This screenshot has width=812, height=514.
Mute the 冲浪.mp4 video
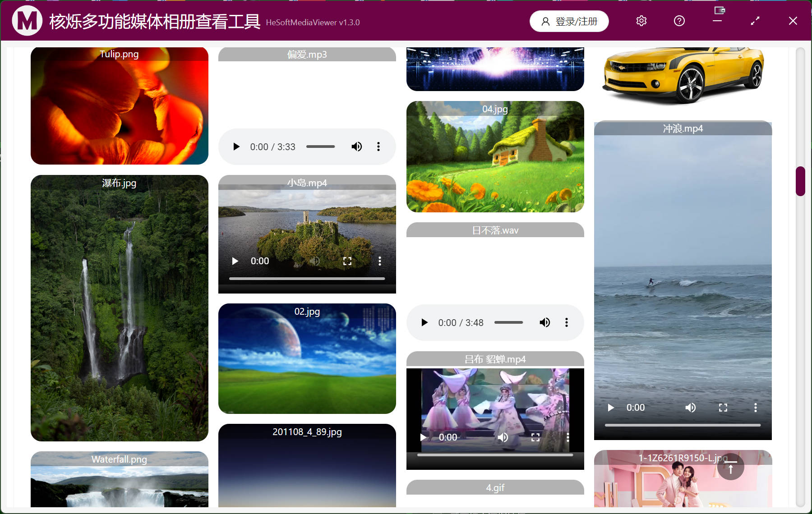[x=691, y=408]
